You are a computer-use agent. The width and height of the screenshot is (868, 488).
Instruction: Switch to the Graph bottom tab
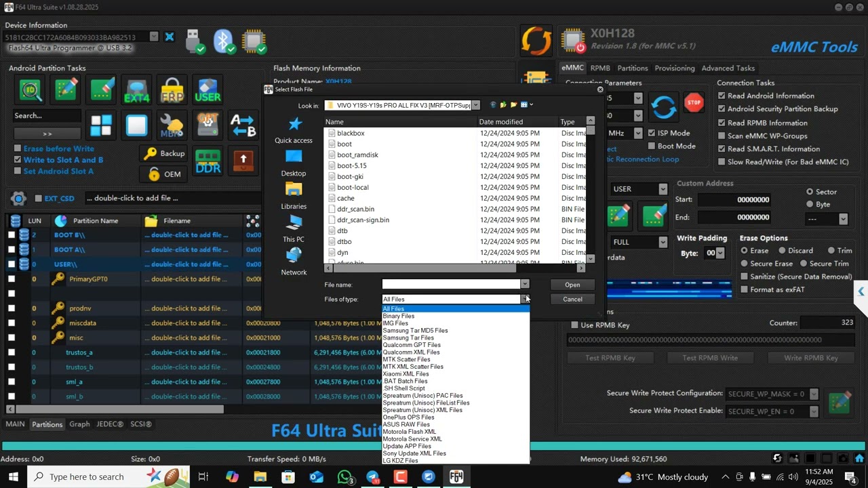pos(79,424)
